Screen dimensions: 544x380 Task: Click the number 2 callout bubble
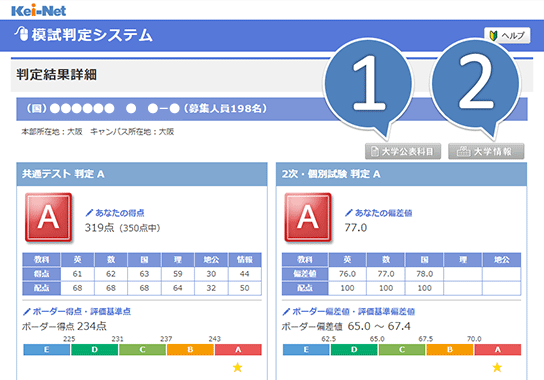point(476,85)
